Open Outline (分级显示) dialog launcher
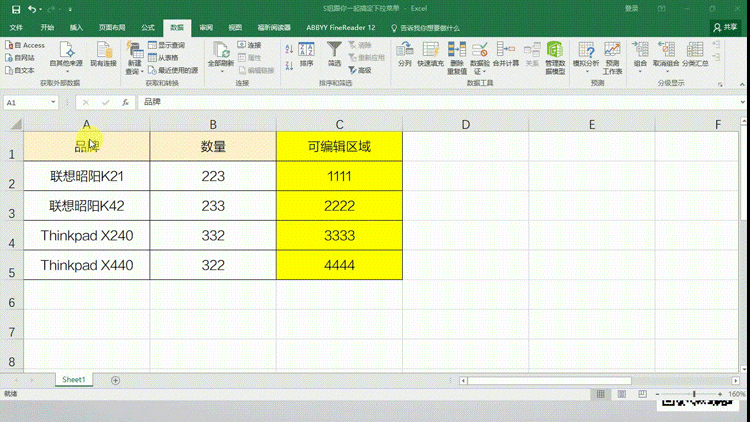Image resolution: width=750 pixels, height=422 pixels. (720, 84)
